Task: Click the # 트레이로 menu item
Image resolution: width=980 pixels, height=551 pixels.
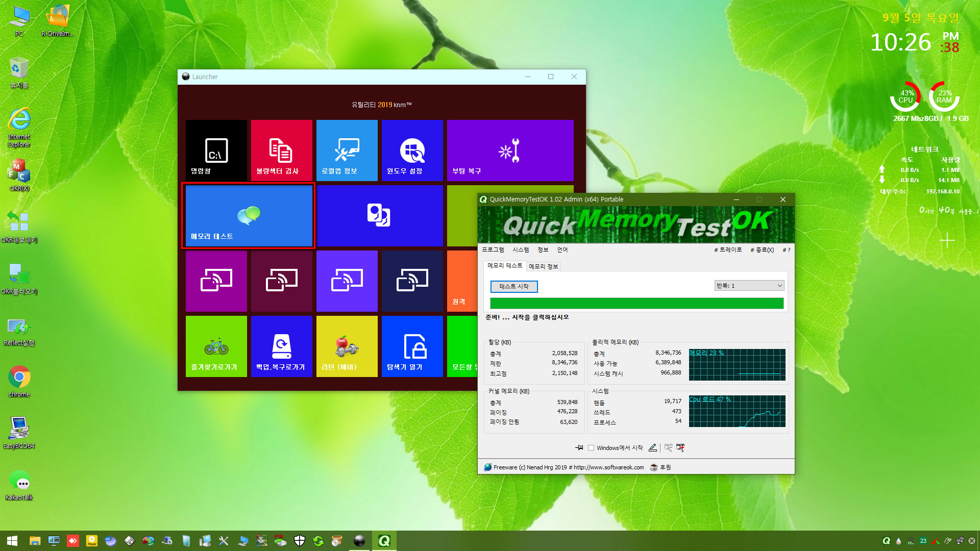Action: (728, 250)
